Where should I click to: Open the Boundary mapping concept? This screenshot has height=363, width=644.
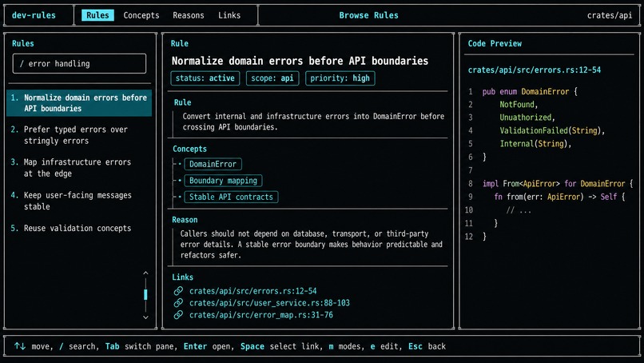pos(223,181)
